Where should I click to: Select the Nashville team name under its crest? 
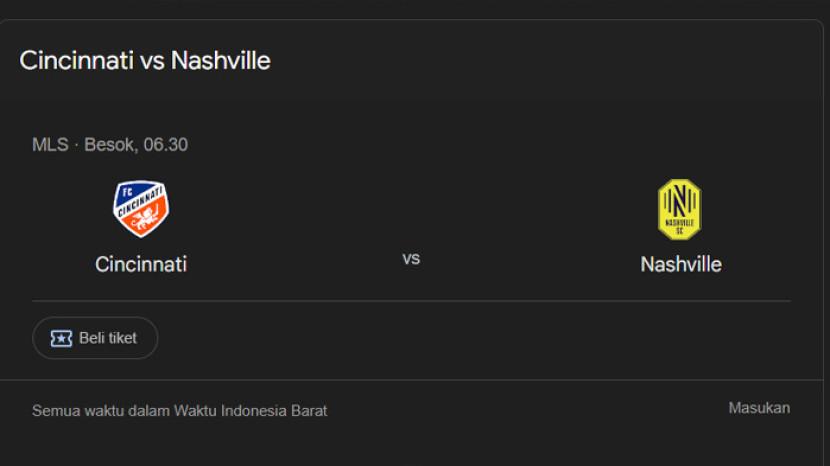click(681, 264)
